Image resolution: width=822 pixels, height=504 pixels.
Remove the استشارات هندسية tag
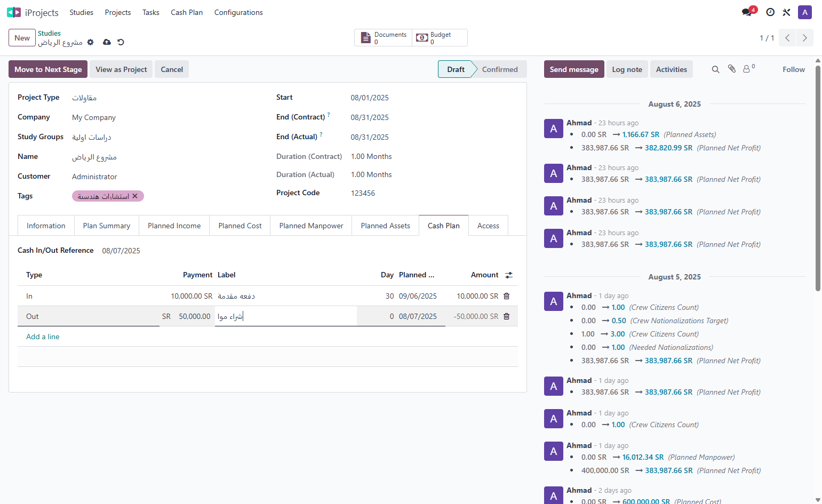coord(135,196)
